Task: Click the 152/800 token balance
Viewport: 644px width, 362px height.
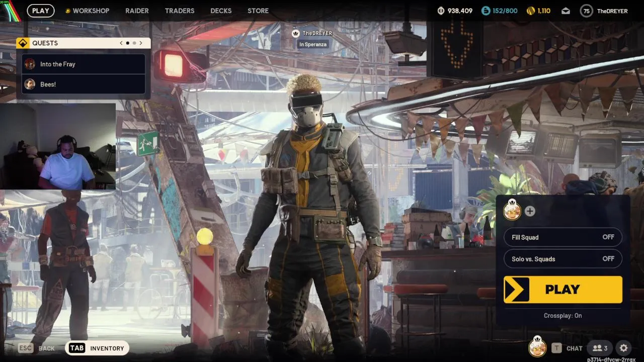Action: (x=505, y=11)
